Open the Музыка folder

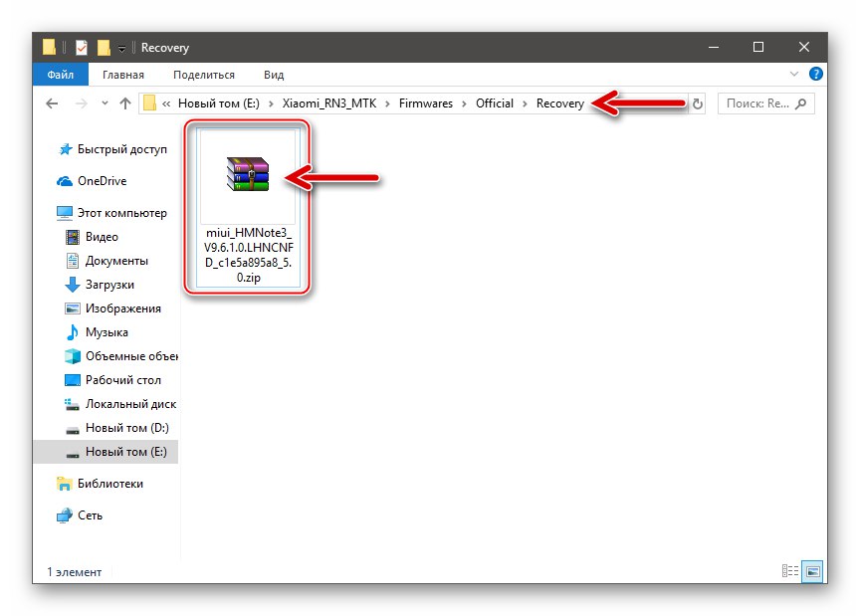pyautogui.click(x=107, y=332)
